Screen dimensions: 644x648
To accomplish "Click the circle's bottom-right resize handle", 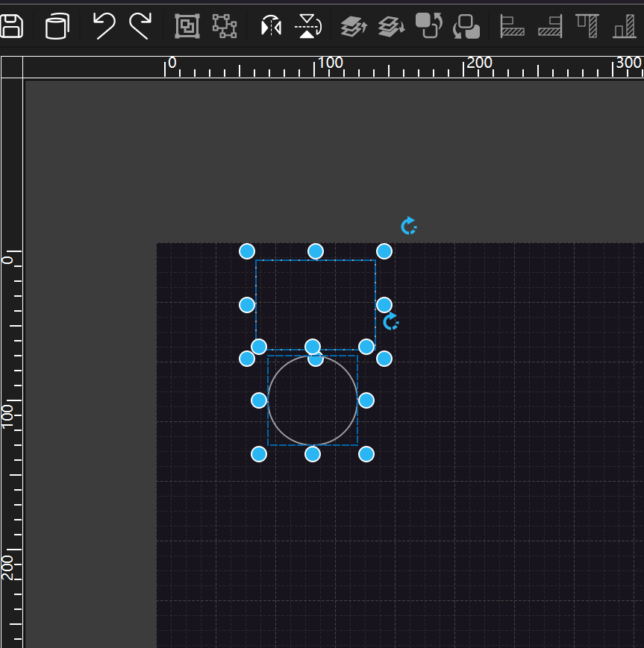I will point(366,454).
